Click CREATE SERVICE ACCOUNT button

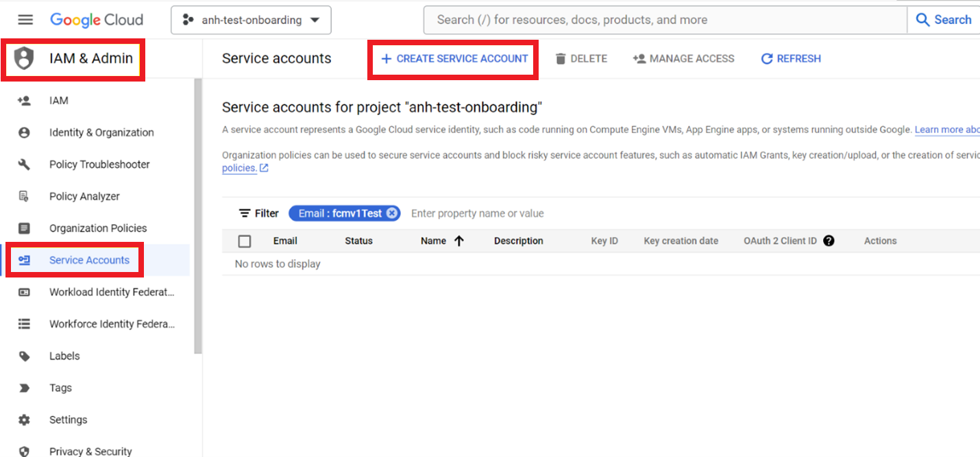[454, 59]
